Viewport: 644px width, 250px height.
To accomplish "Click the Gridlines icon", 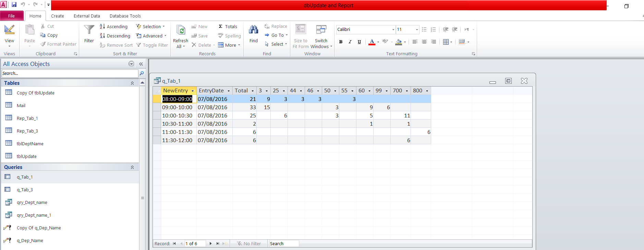I will 446,42.
